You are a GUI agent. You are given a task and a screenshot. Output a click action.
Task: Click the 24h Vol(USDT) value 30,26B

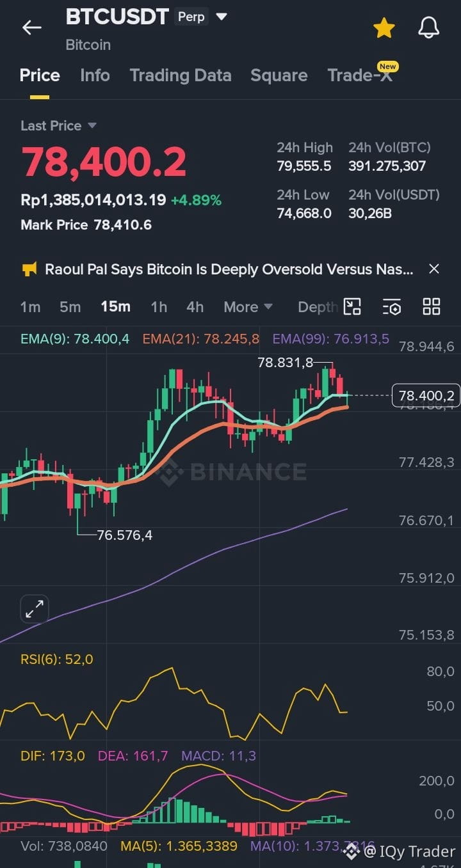point(370,213)
